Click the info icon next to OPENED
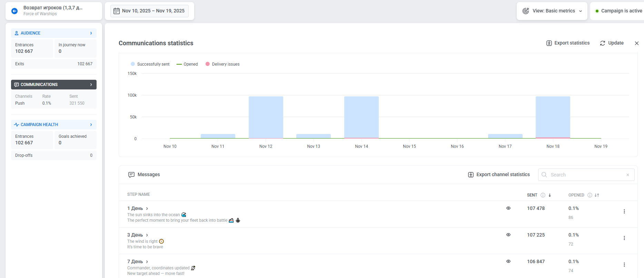Image resolution: width=644 pixels, height=278 pixels. pyautogui.click(x=590, y=195)
